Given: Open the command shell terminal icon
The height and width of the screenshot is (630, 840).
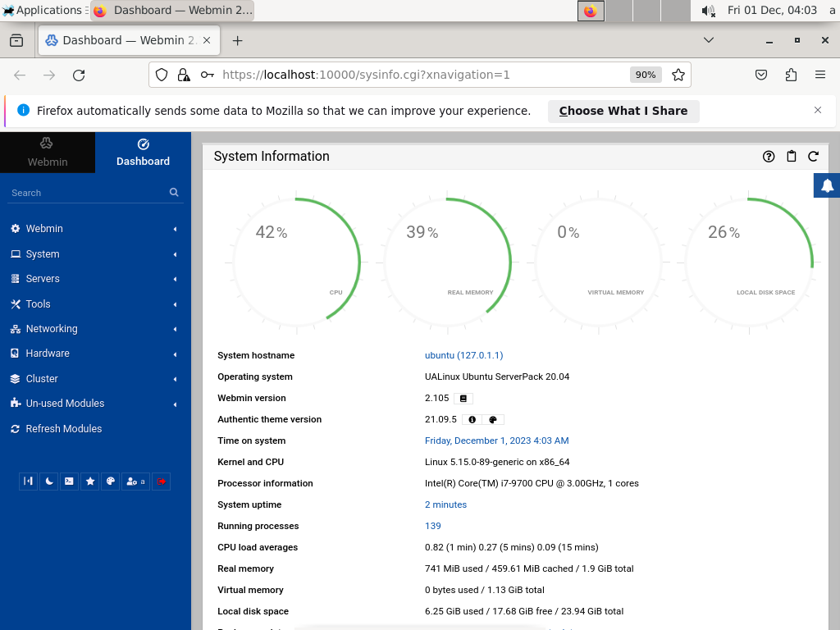Looking at the screenshot, I should click(69, 482).
